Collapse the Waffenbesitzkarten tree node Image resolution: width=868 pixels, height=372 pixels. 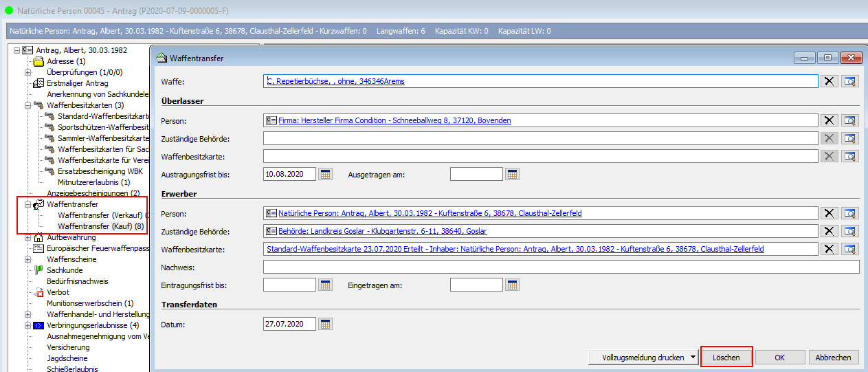[28, 105]
